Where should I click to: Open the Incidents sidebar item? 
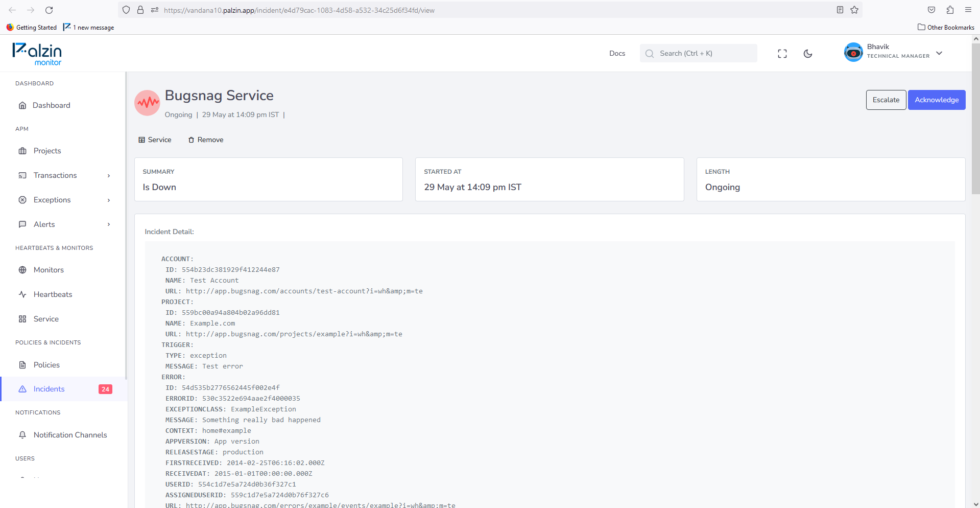coord(63,389)
